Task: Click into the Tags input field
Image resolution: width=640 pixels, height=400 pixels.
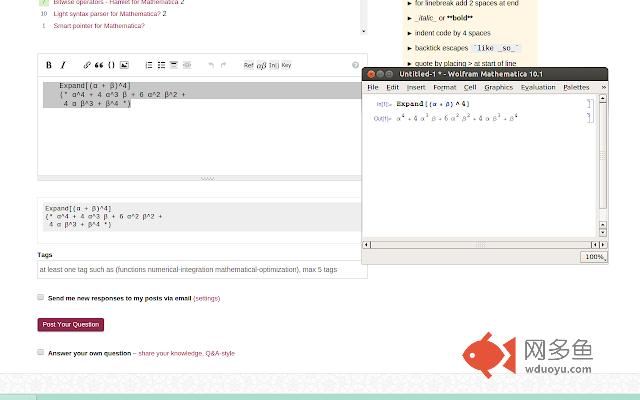Action: [202, 269]
